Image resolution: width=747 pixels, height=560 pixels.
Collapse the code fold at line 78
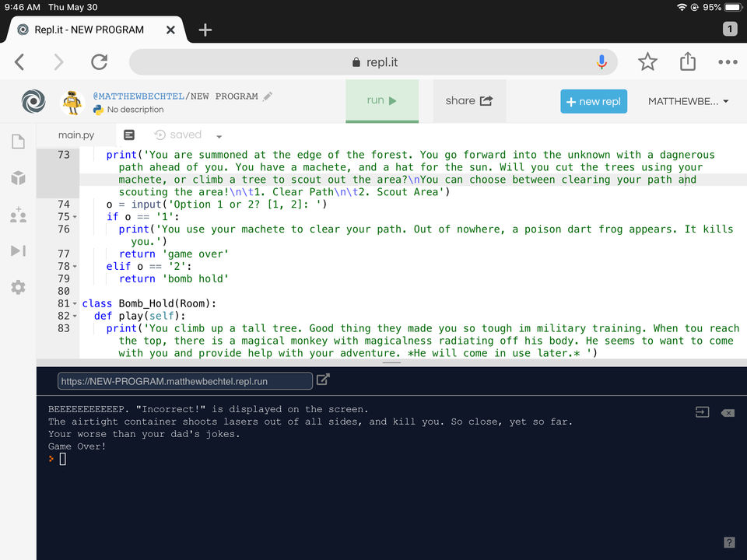point(75,267)
